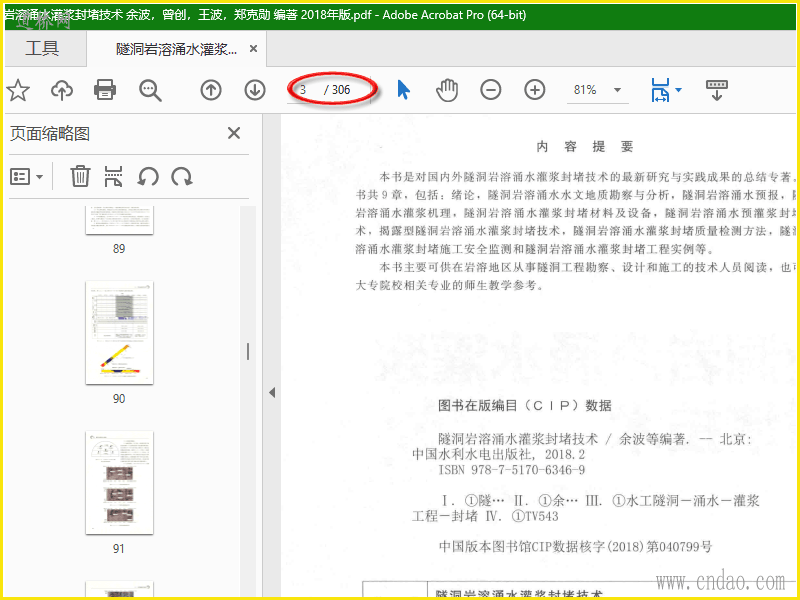Image resolution: width=800 pixels, height=600 pixels.
Task: Rotate pages counterclockwise
Action: (x=148, y=177)
